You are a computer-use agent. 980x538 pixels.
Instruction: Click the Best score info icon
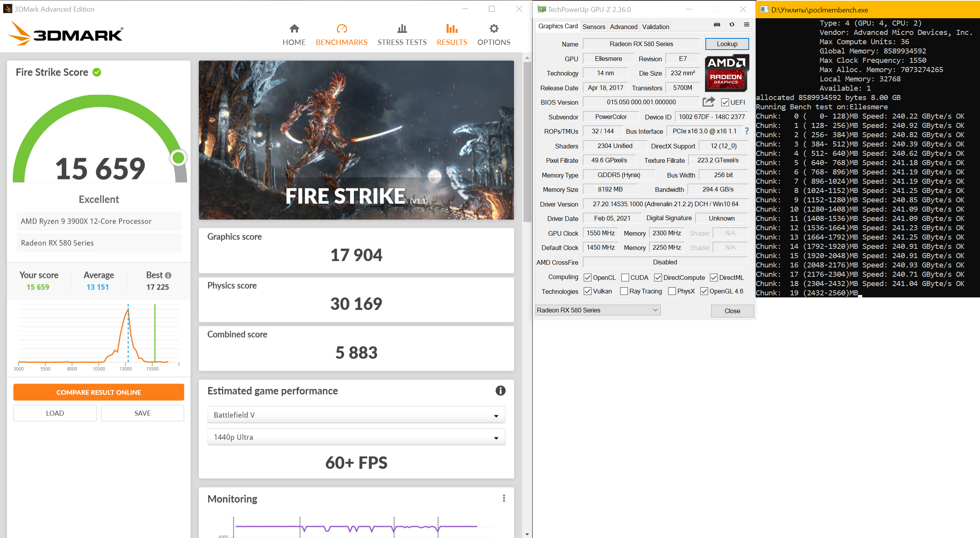(168, 275)
